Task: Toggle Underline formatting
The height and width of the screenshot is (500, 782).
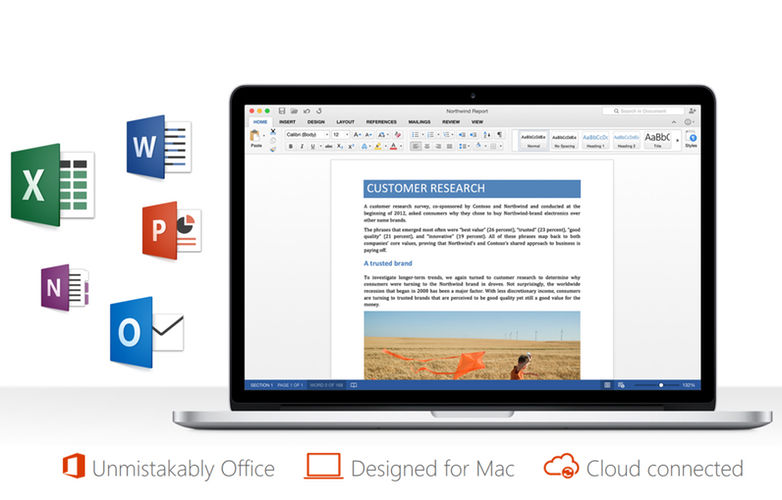Action: (313, 146)
